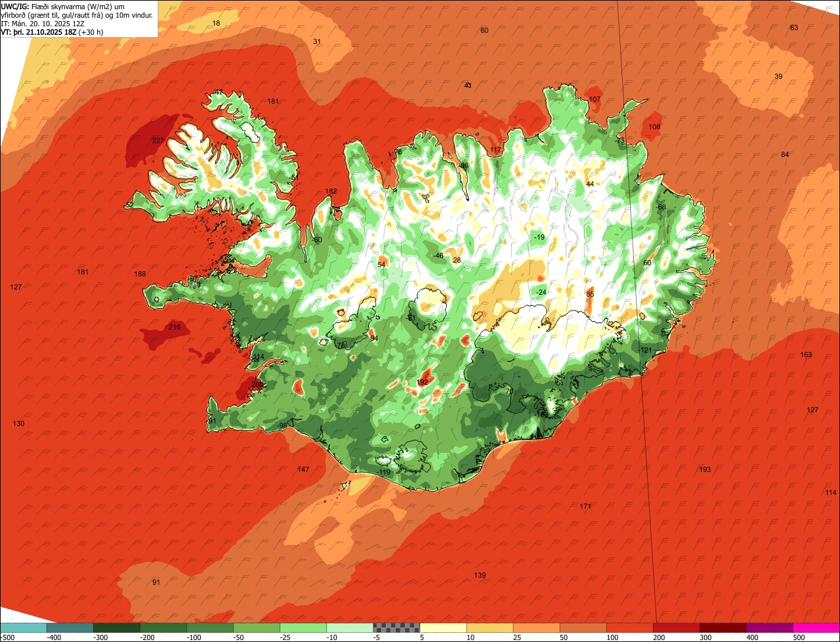Viewport: 840px width, 642px height.
Task: Click the map value -46
Action: click(x=437, y=255)
